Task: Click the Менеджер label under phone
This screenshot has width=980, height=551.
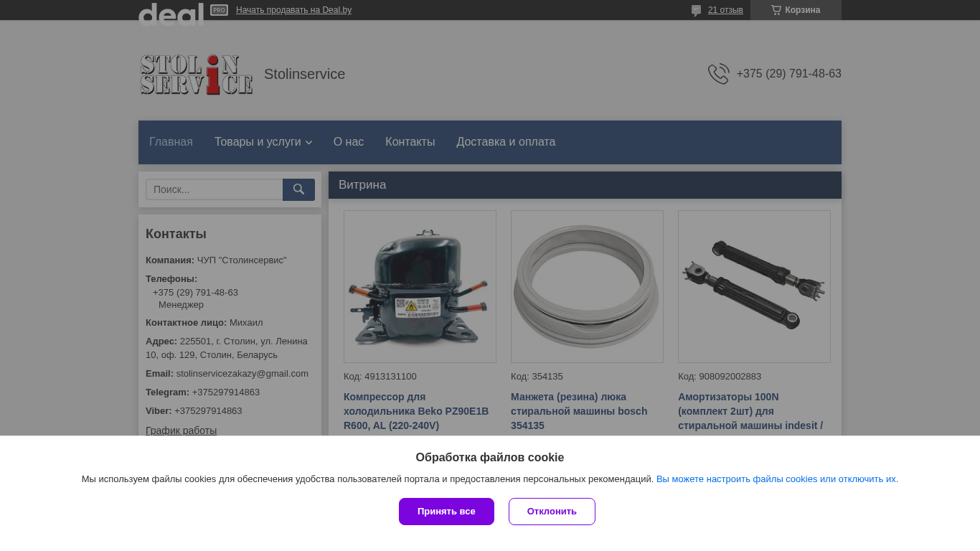Action: point(181,305)
